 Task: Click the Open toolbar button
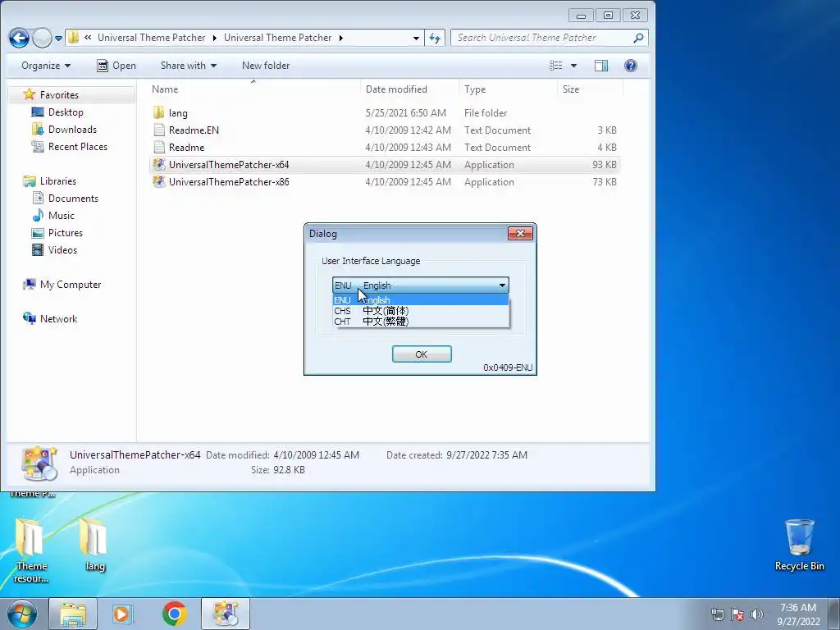116,66
